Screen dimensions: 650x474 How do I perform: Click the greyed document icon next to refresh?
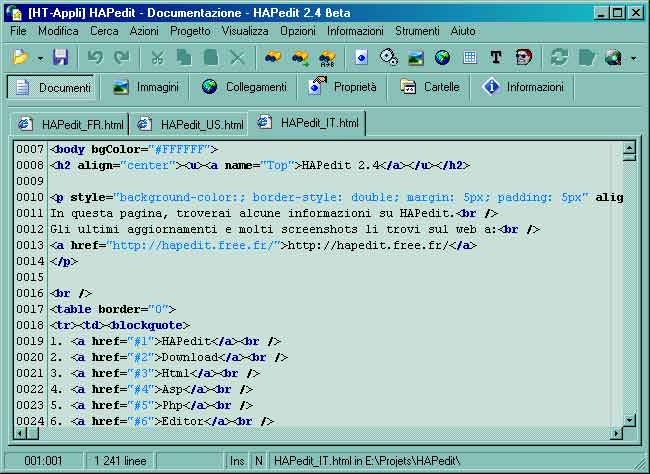pyautogui.click(x=586, y=58)
